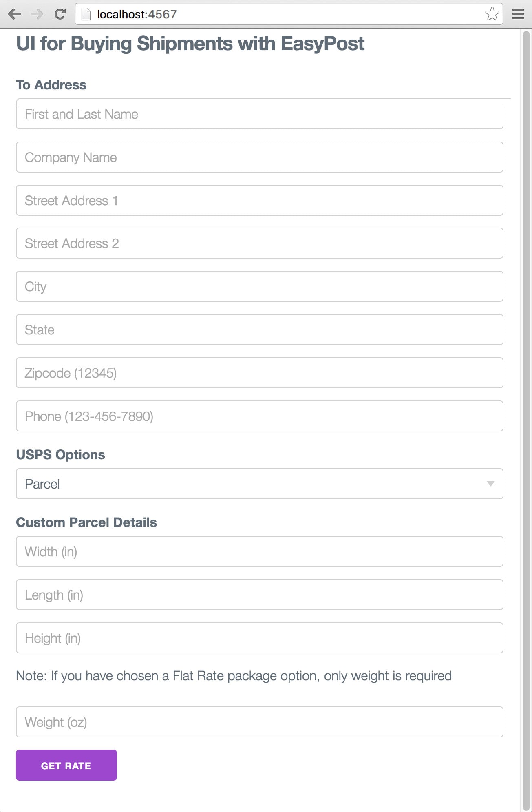The width and height of the screenshot is (532, 812).
Task: Click the forward navigation arrow
Action: 36,14
